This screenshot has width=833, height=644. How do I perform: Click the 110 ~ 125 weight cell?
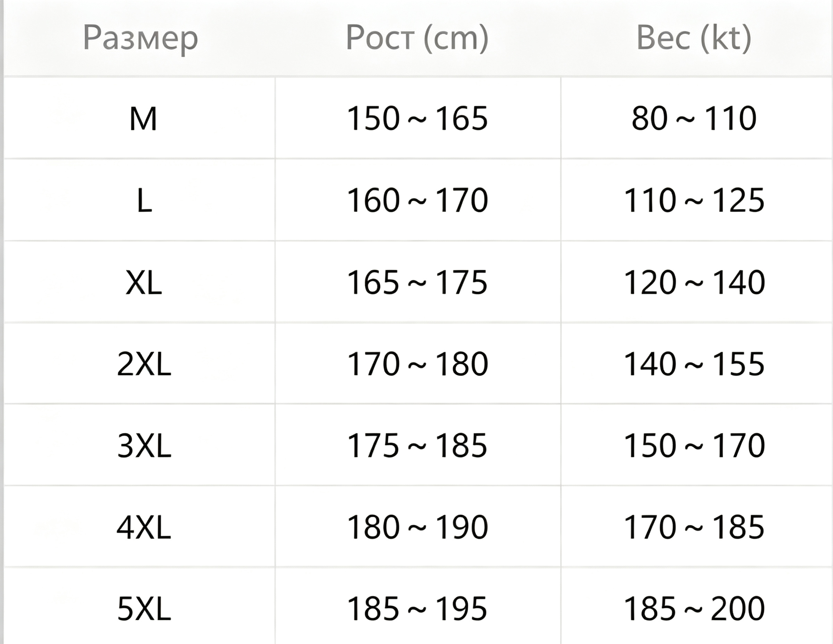[696, 200]
